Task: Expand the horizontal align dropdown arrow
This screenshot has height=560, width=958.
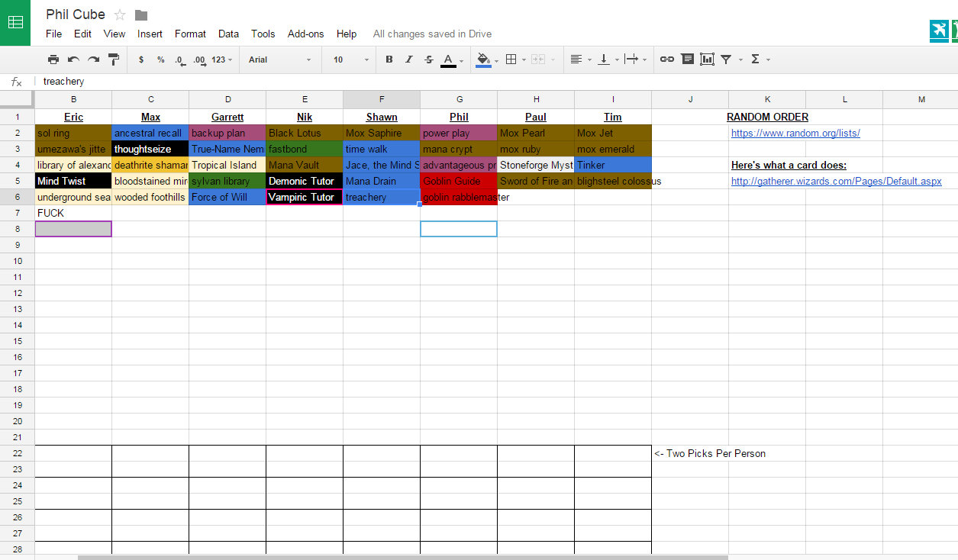Action: [x=589, y=60]
